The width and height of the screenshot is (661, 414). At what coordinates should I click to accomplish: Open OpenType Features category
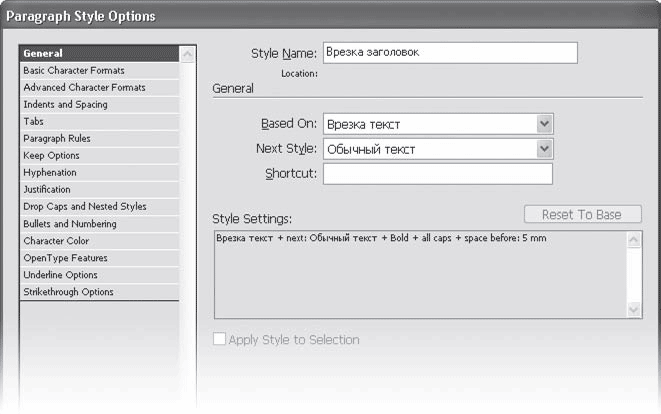tap(65, 258)
